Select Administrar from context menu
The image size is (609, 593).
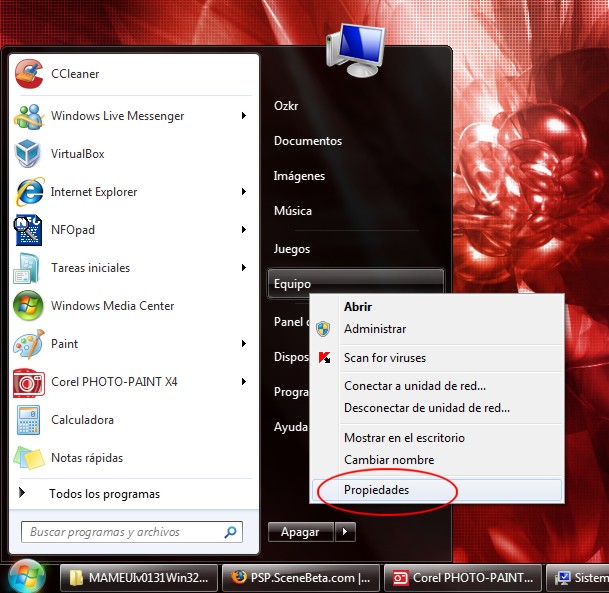pos(437,329)
